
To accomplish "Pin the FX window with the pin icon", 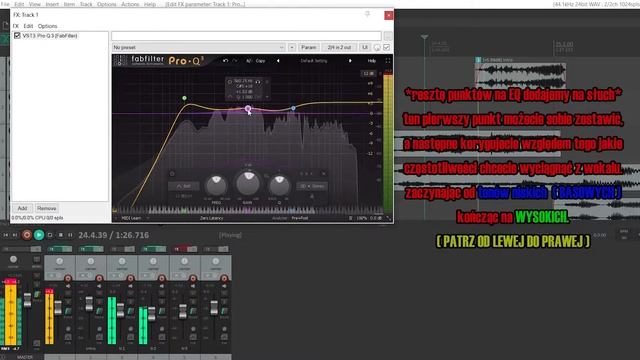I will [x=367, y=15].
